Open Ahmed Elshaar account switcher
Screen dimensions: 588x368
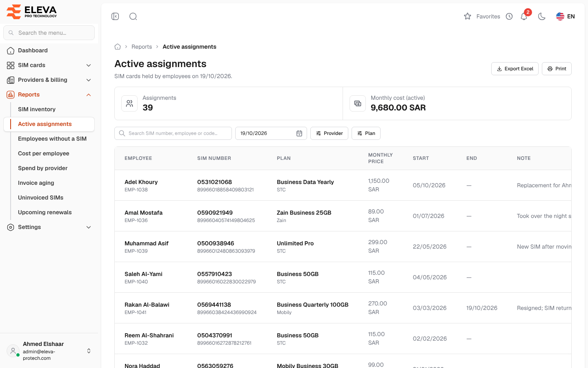49,351
